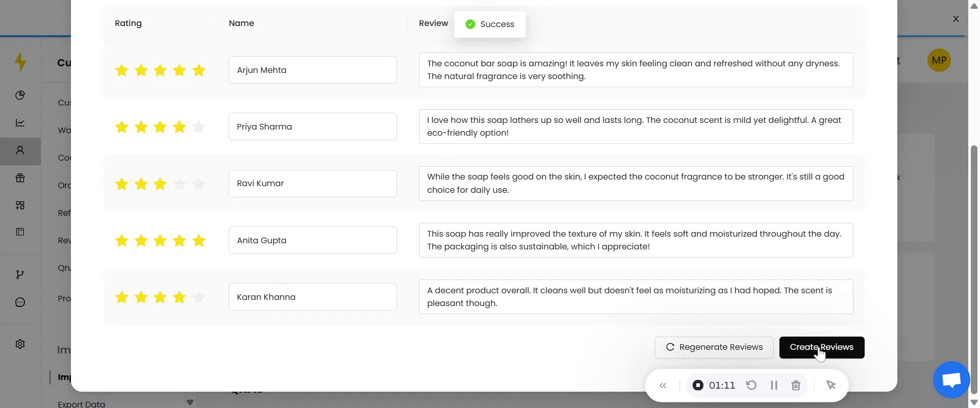Pause the recording in the recorder bar
This screenshot has width=980, height=408.
[x=774, y=386]
